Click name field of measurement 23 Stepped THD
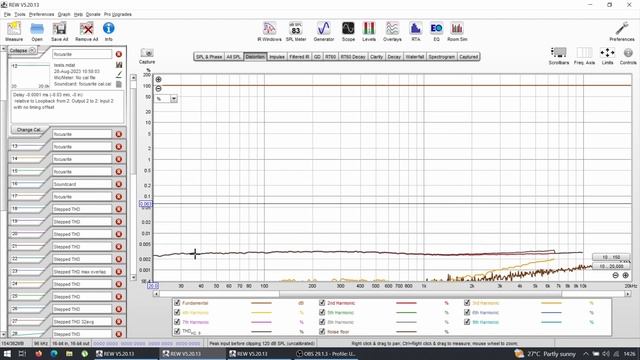640x360 pixels. tap(82, 271)
